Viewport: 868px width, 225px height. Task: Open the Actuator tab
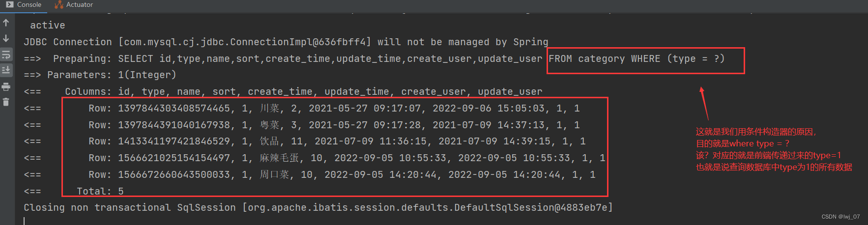click(74, 4)
